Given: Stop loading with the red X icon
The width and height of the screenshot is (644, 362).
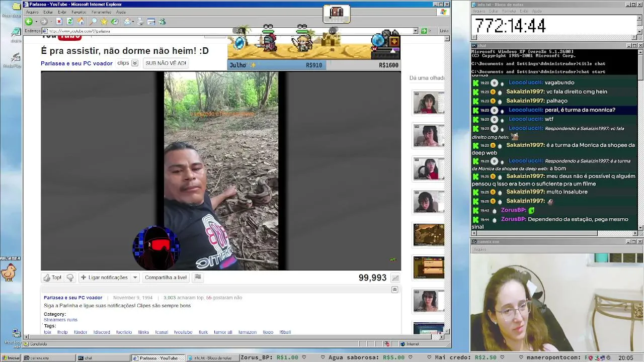Looking at the screenshot, I should tap(59, 22).
